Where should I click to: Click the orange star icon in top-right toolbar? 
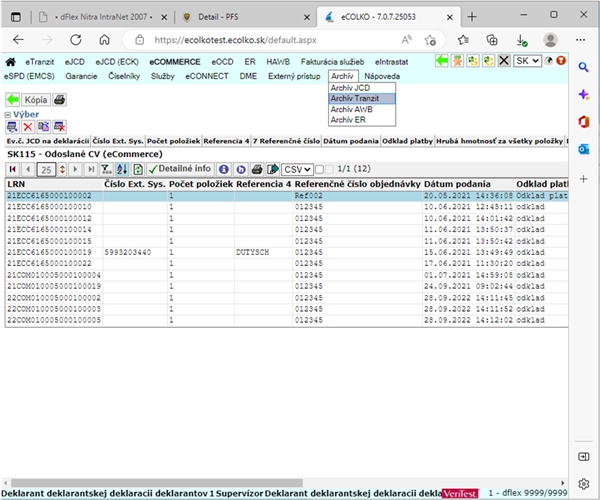[x=457, y=60]
